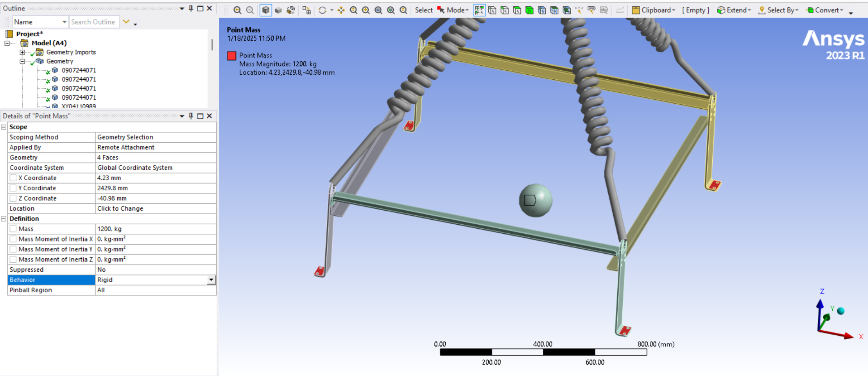
Task: Click the Search Outline input field
Action: 94,22
